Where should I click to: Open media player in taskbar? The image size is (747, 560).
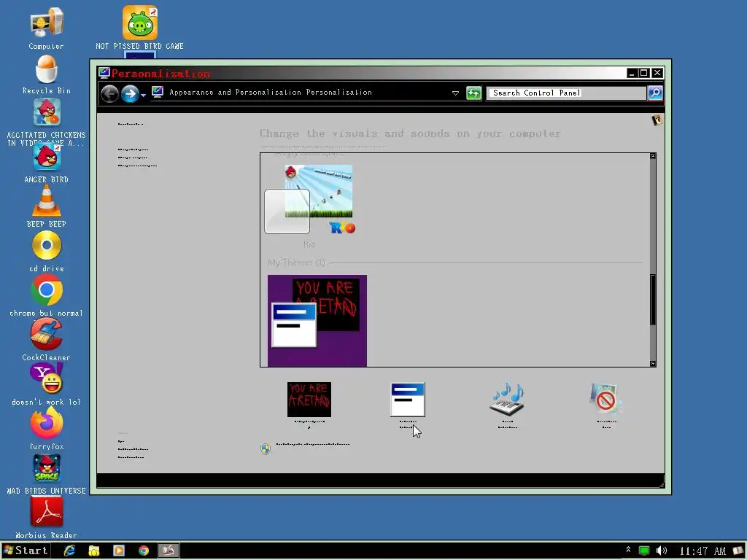point(119,551)
